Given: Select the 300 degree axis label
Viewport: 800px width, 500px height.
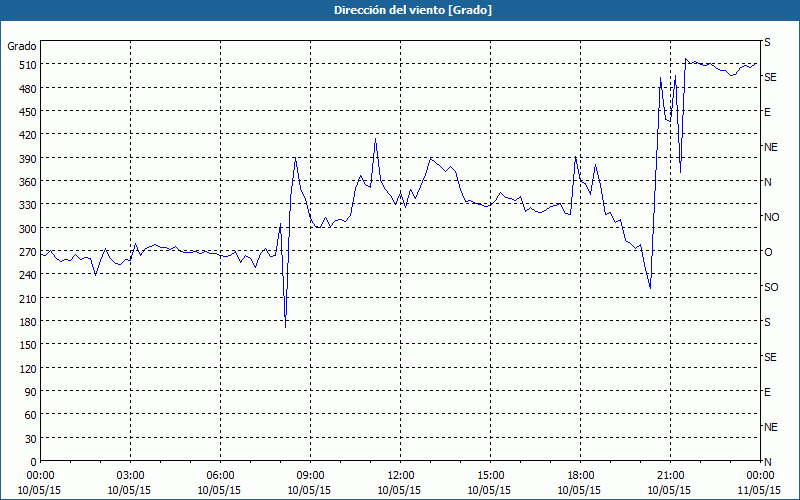Looking at the screenshot, I should tap(28, 229).
